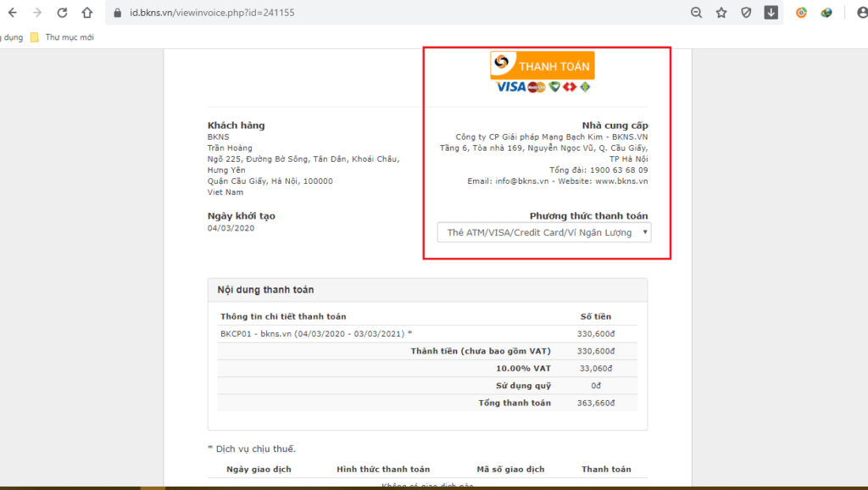Open the browser home page
Image resolution: width=868 pixels, height=490 pixels.
87,12
